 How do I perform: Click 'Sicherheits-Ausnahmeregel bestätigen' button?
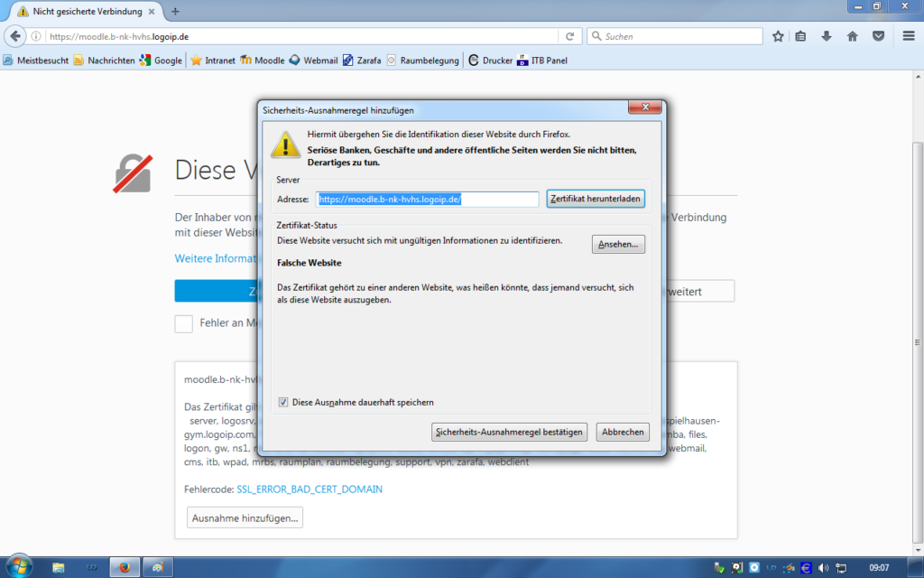point(510,432)
